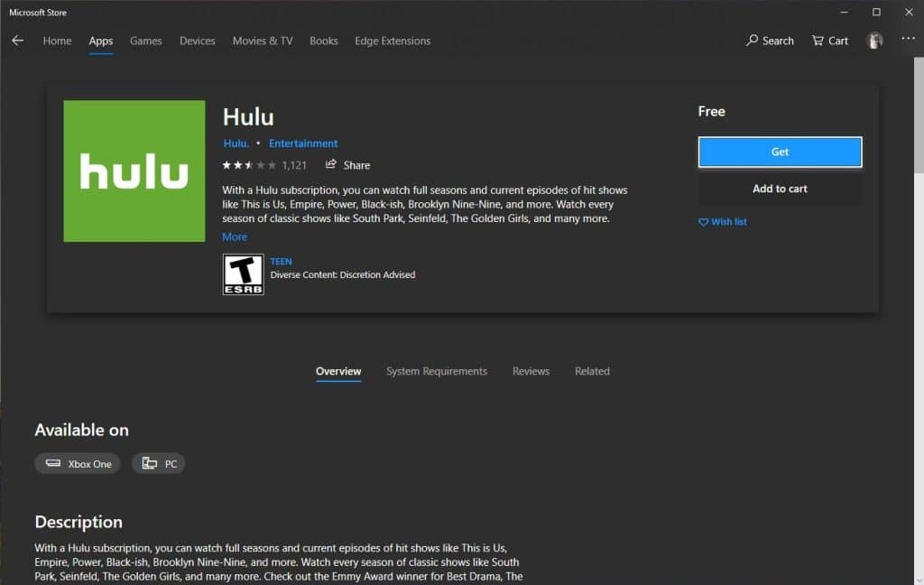Open the Reviews tab
Viewport: 924px width, 585px height.
(x=531, y=371)
